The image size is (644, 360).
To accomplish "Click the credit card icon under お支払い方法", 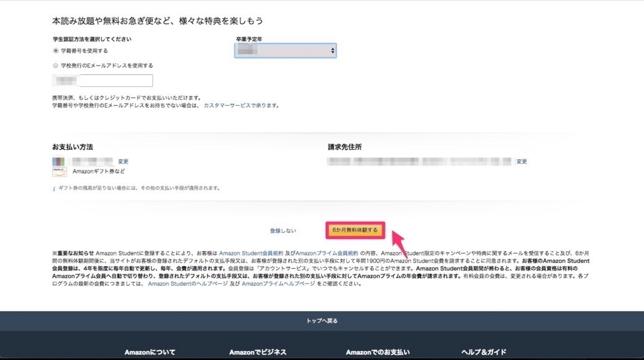I will click(x=58, y=162).
